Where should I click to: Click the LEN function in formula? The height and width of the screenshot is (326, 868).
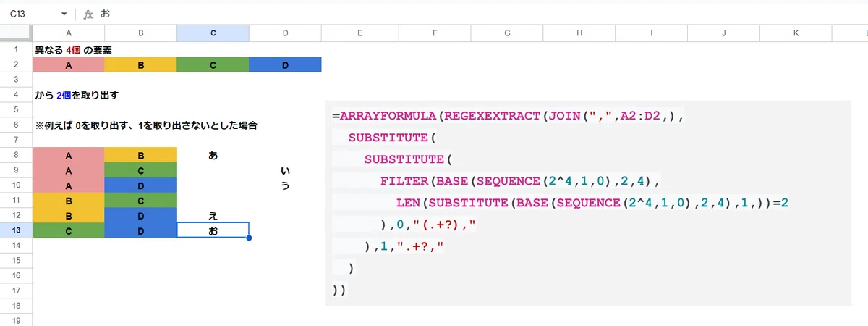pyautogui.click(x=408, y=203)
